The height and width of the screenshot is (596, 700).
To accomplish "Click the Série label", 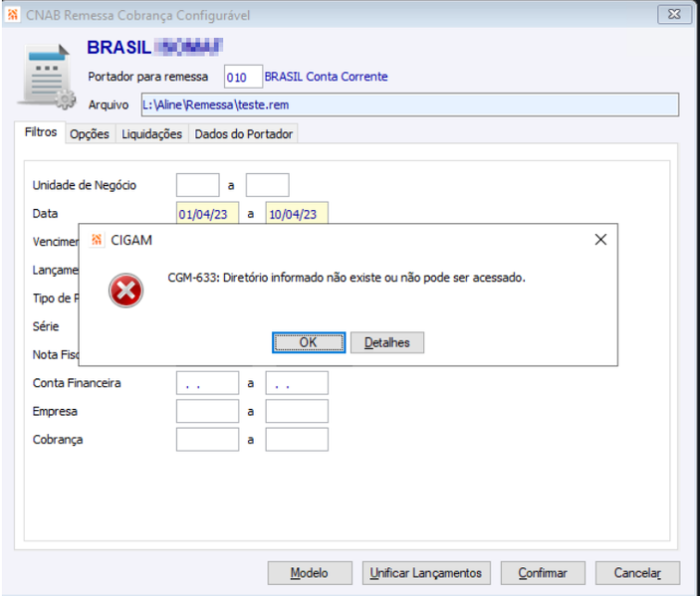I will click(46, 326).
